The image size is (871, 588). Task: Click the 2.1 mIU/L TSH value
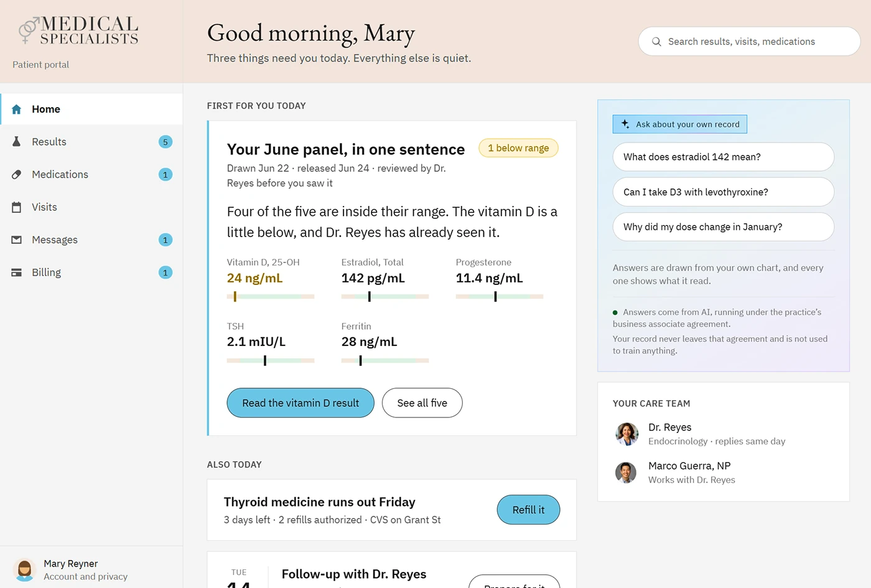point(256,342)
